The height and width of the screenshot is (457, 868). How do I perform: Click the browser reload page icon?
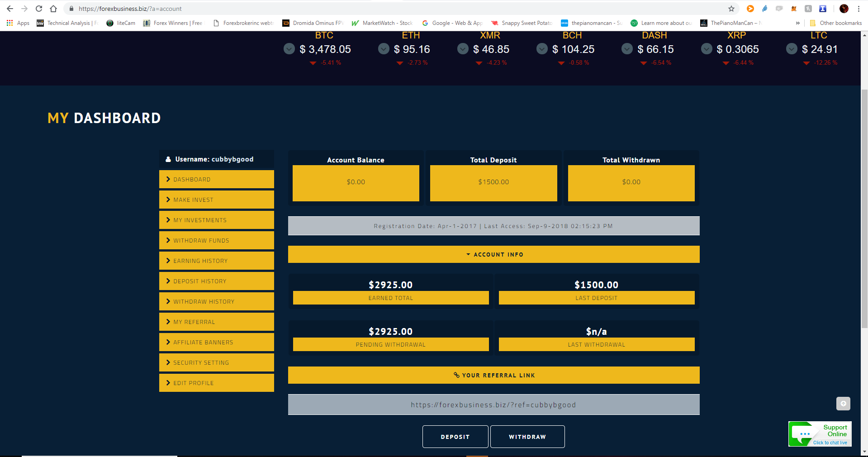(39, 9)
